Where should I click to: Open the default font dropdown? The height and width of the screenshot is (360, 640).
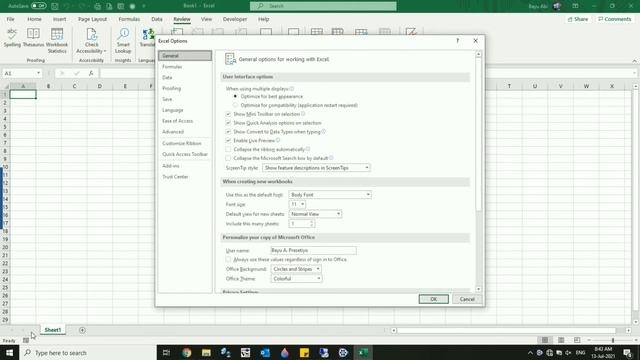click(330, 195)
